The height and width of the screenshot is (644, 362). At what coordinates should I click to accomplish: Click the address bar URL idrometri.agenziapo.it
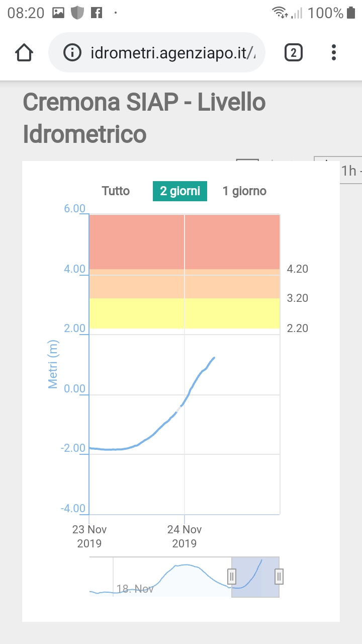point(173,52)
